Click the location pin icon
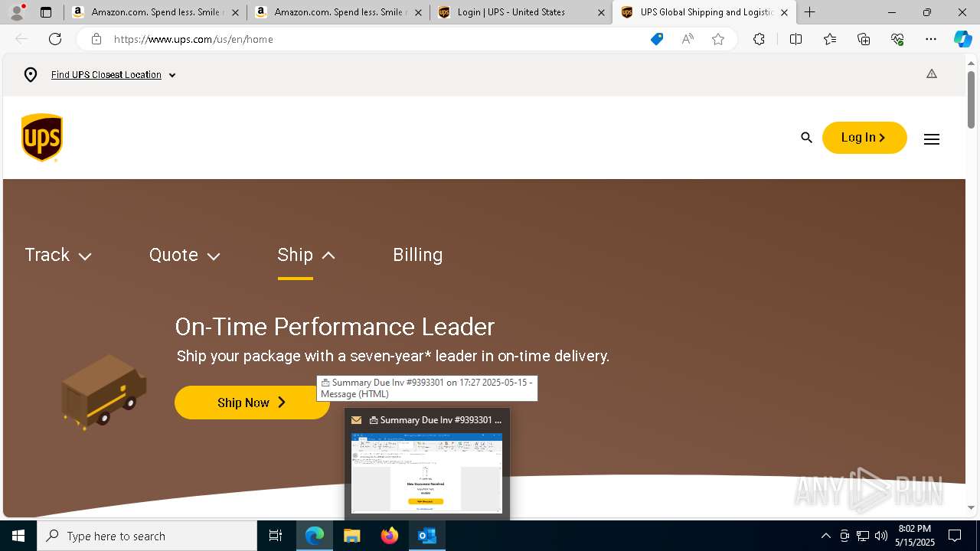The width and height of the screenshot is (980, 551). coord(31,75)
